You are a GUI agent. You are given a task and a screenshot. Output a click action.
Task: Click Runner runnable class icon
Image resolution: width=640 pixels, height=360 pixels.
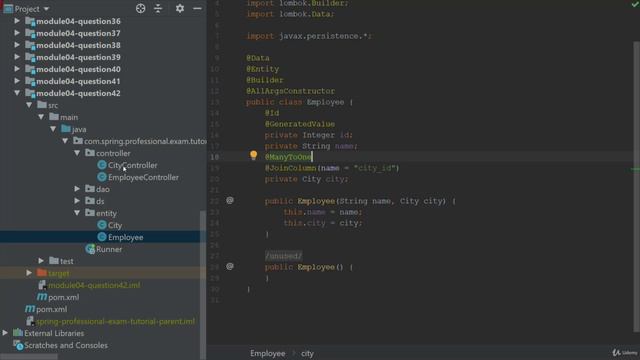90,249
